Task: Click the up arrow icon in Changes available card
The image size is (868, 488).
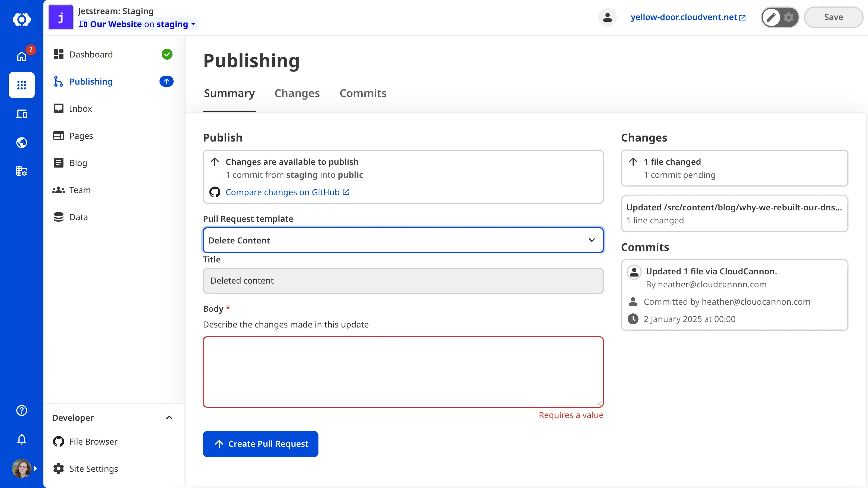Action: (215, 162)
